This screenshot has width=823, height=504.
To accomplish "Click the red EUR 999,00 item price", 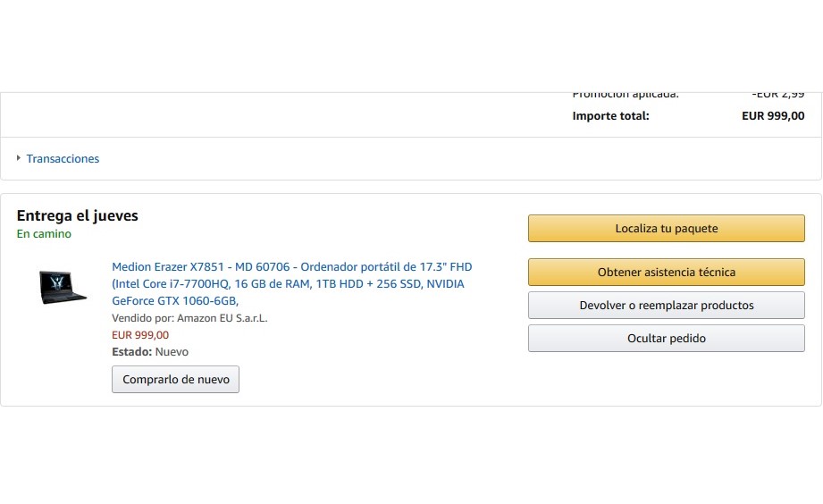I will (140, 335).
